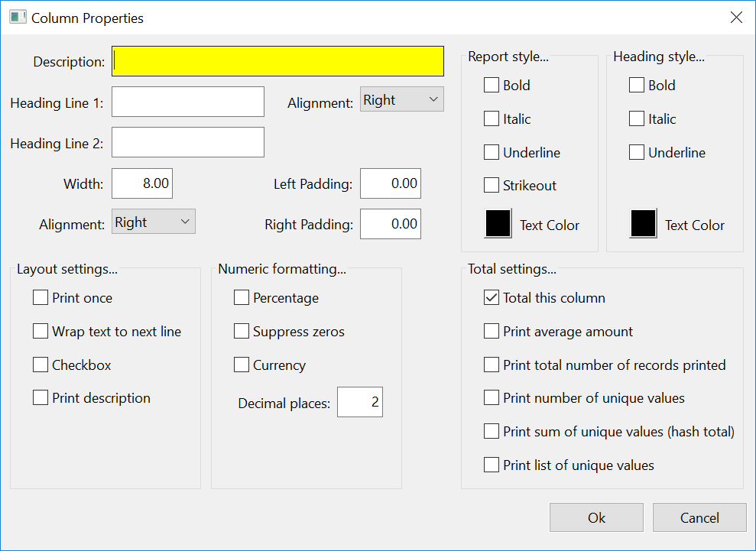Check Print average amount
The height and width of the screenshot is (551, 756).
click(x=492, y=332)
